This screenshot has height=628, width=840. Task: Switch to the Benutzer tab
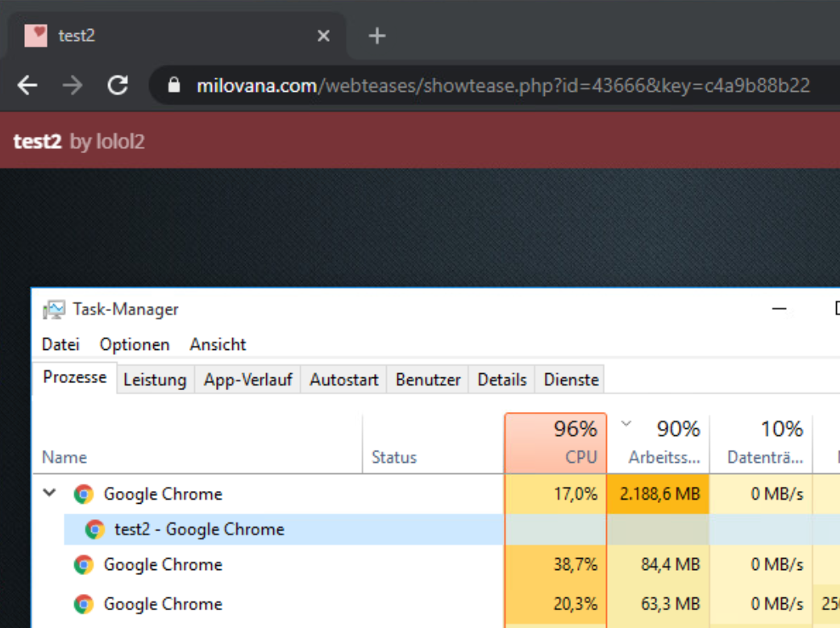point(427,380)
